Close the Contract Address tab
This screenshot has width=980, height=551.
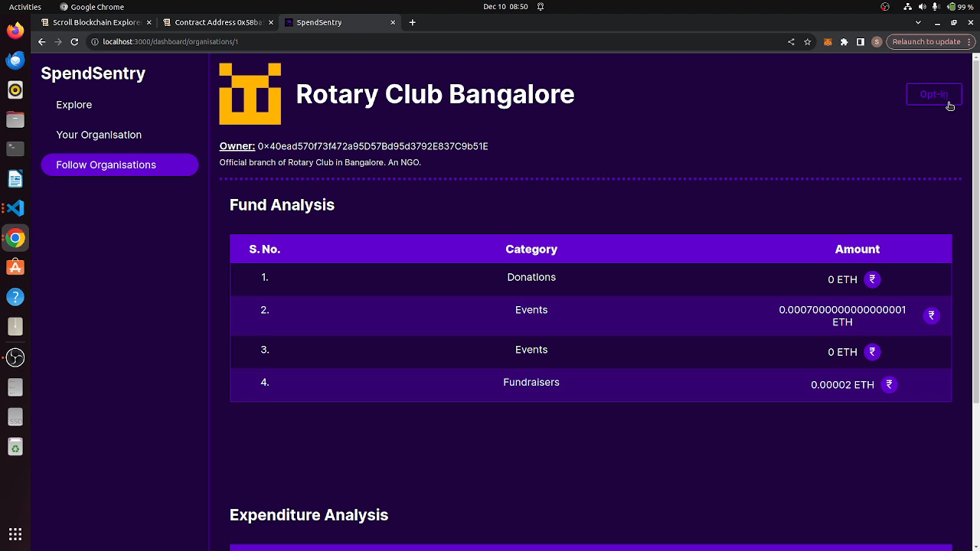tap(271, 22)
